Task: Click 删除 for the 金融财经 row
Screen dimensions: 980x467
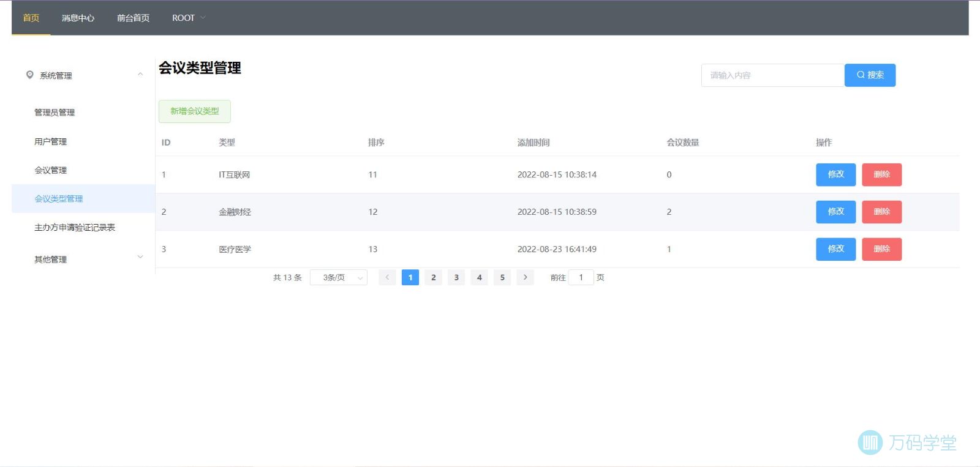Action: (881, 212)
